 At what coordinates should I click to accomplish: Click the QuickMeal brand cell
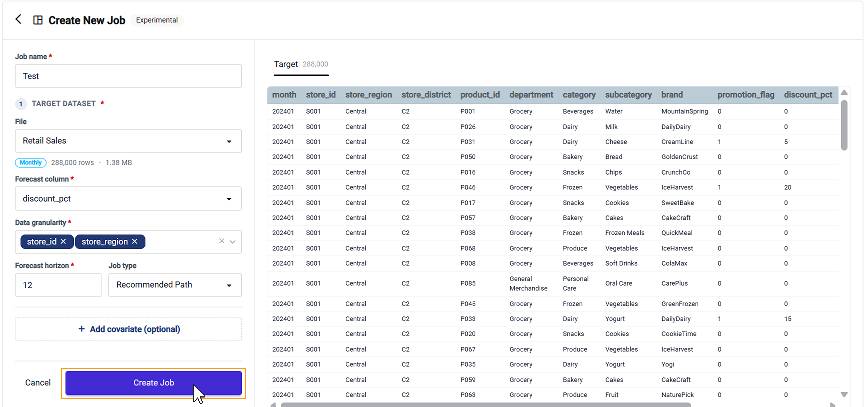point(677,233)
